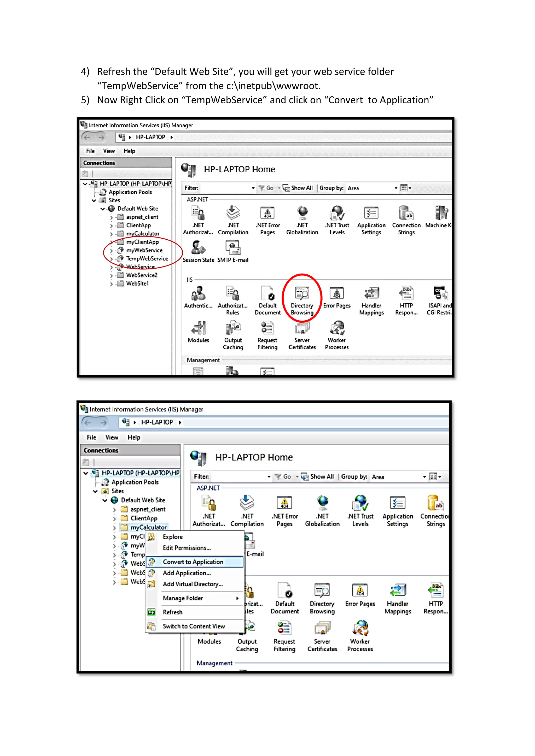Viewport: 535px width, 756px height.
Task: Open Help menu in the red-circled window
Action: click(129, 151)
